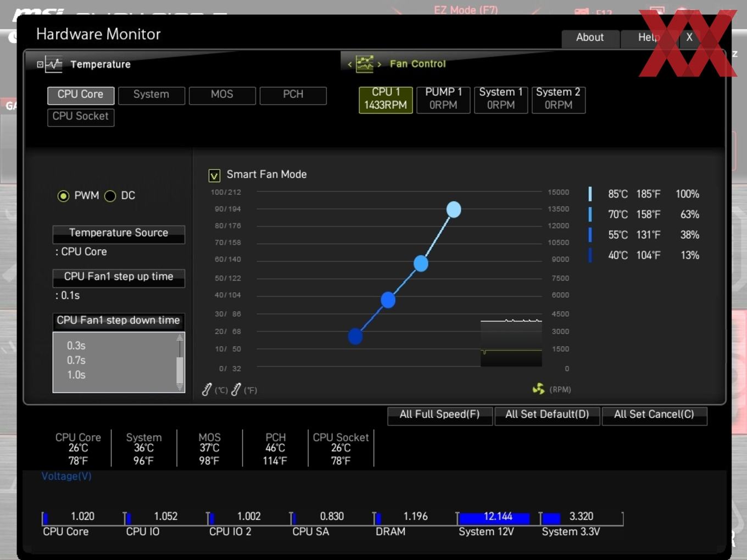Viewport: 747px width, 560px height.
Task: Click the 100% fan duty value
Action: (x=687, y=194)
